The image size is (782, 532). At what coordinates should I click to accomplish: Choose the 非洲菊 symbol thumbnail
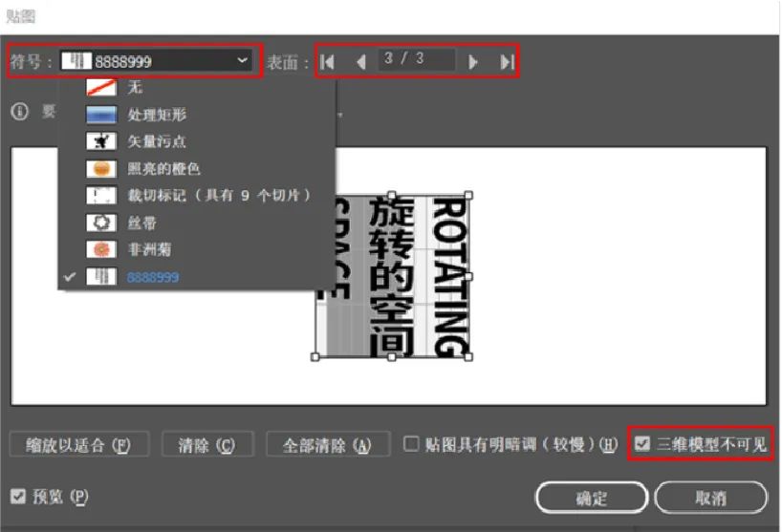pyautogui.click(x=100, y=249)
